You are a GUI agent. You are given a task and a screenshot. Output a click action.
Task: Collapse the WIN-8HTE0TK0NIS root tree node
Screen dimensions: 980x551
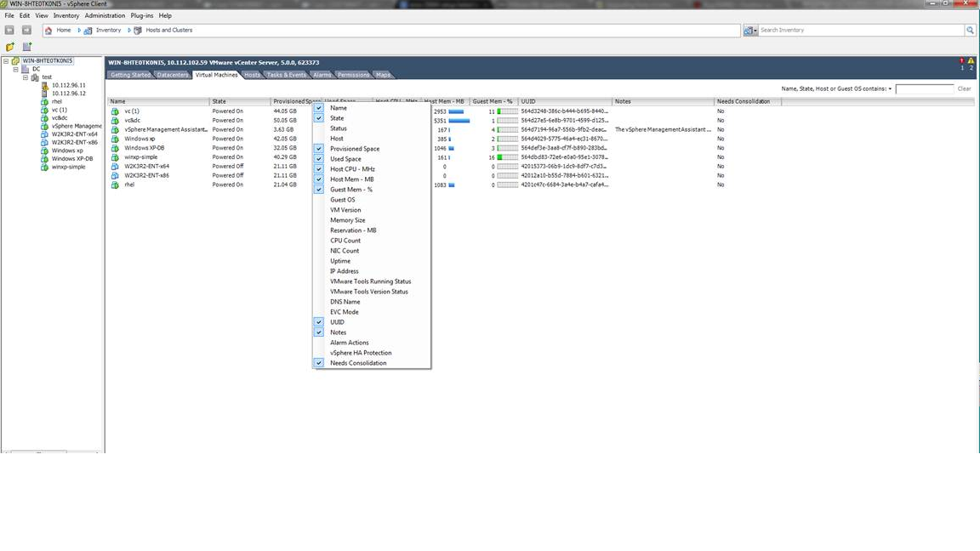pos(6,61)
